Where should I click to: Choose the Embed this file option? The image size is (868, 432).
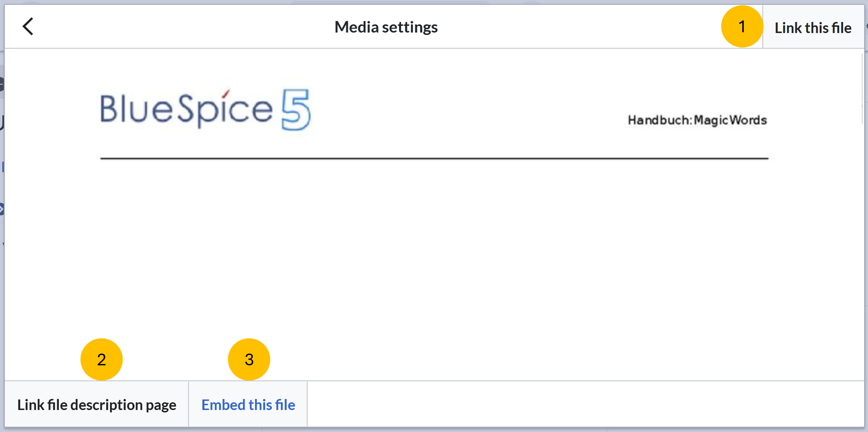pyautogui.click(x=248, y=404)
